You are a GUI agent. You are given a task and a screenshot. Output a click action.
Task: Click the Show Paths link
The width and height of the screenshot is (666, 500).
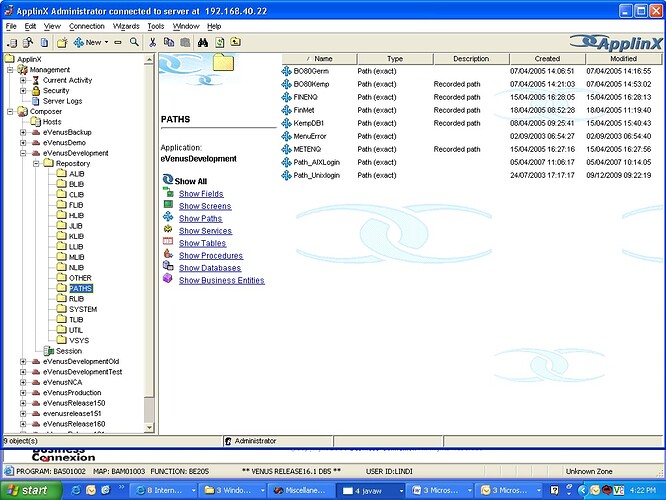click(200, 218)
